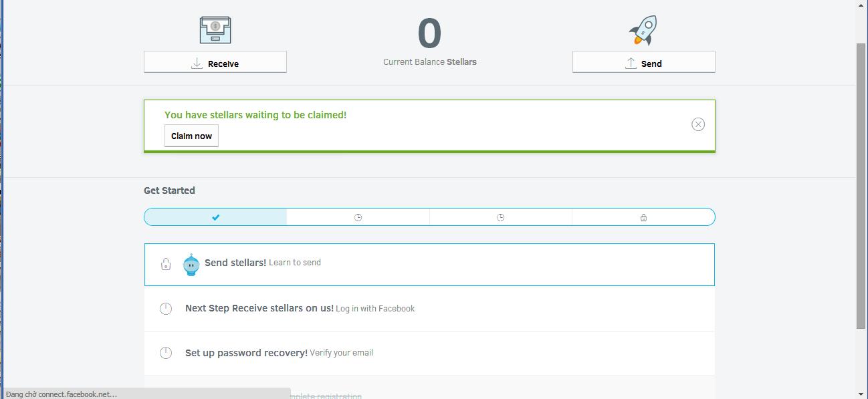Click the clock icon beside password recovery

click(166, 352)
